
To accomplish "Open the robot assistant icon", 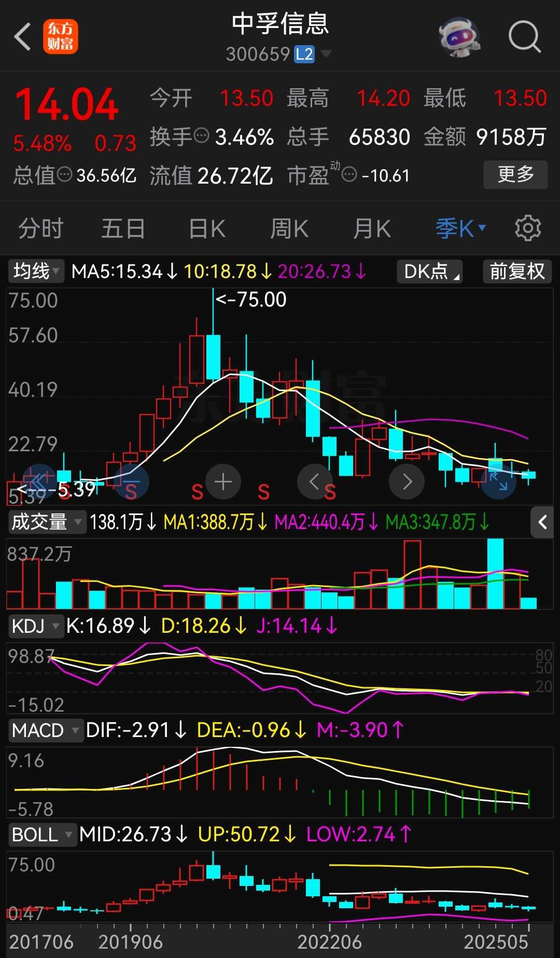I will point(459,37).
